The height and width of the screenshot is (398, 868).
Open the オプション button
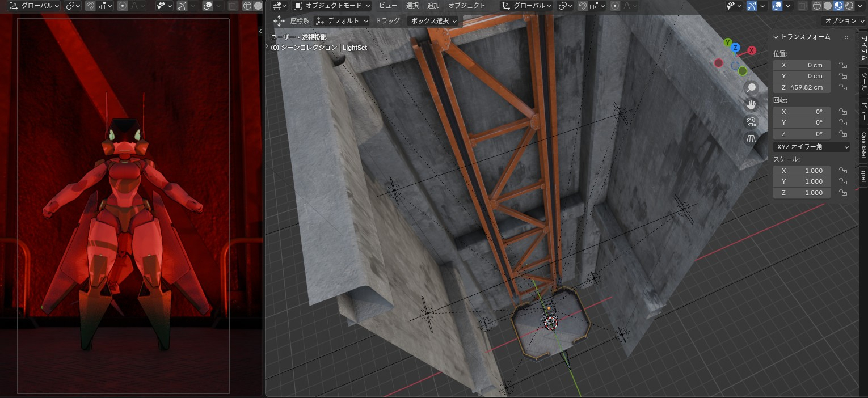click(x=843, y=20)
